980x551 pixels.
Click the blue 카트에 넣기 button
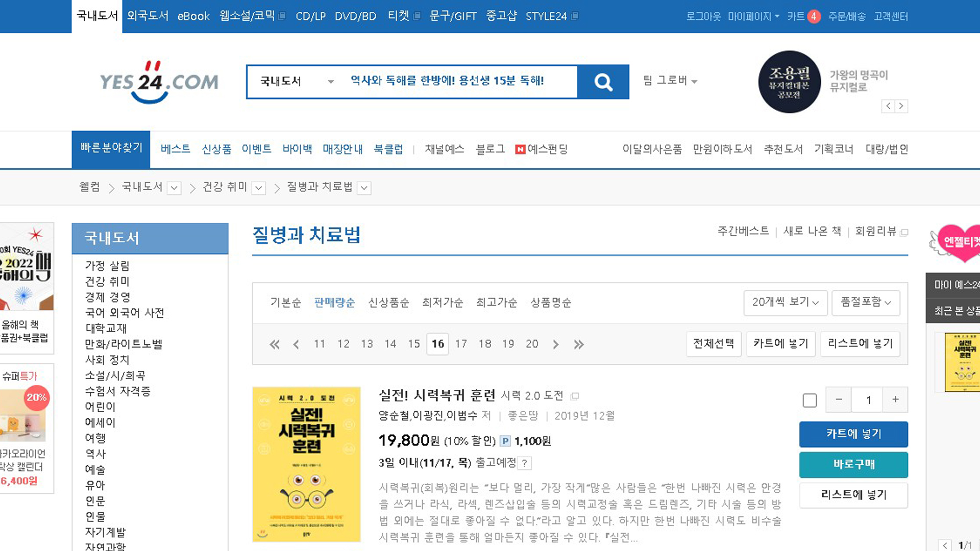(853, 434)
